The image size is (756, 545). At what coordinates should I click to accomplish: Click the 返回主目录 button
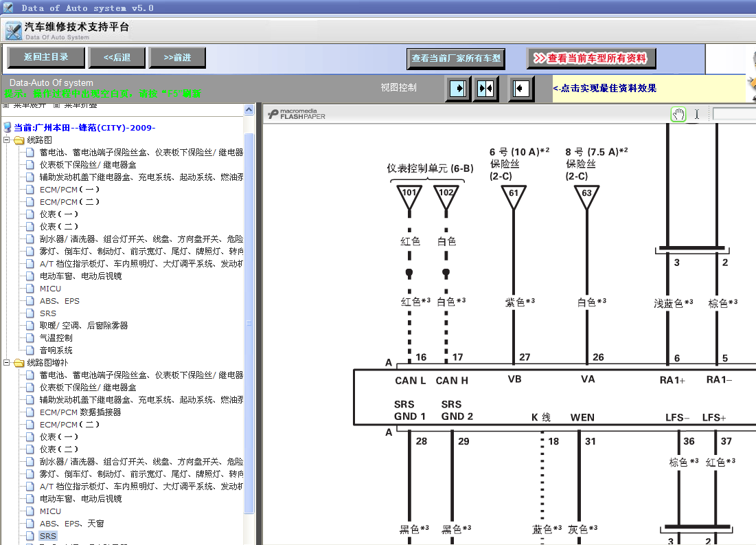point(46,58)
